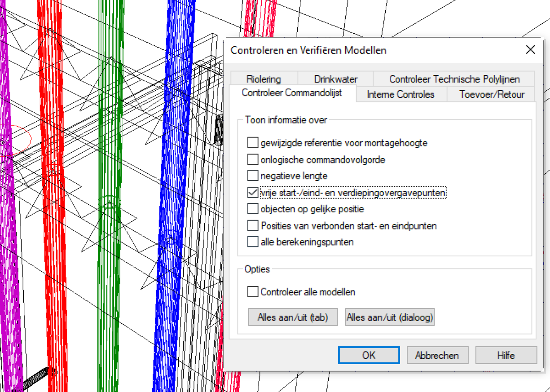Toggle alle berekeningspunten checkbox
Screen dimensions: 550x392
point(253,242)
